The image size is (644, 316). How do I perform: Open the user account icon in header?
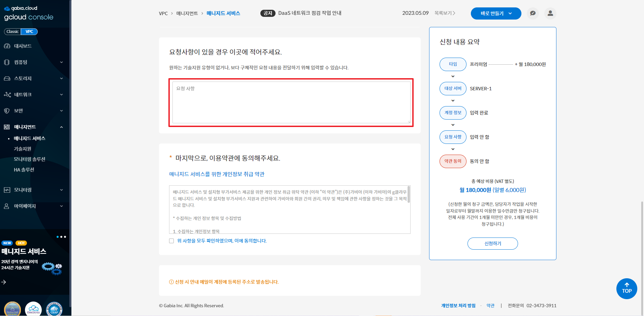(x=550, y=13)
